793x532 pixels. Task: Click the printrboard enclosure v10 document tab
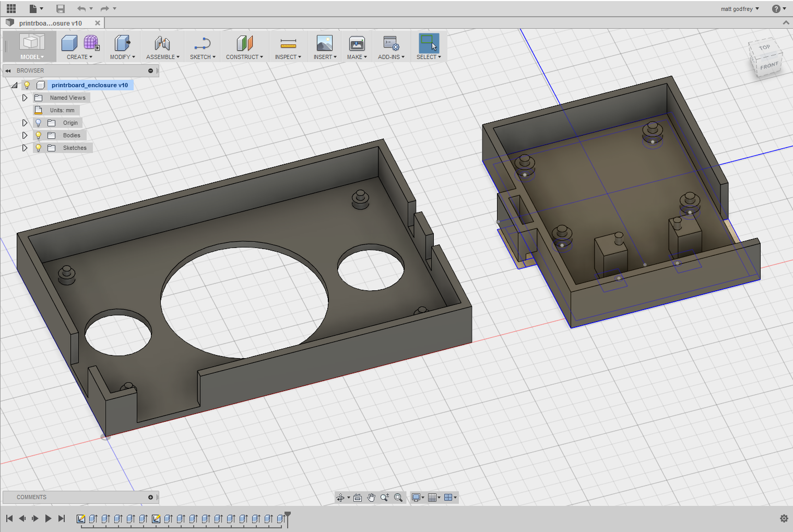(x=51, y=23)
